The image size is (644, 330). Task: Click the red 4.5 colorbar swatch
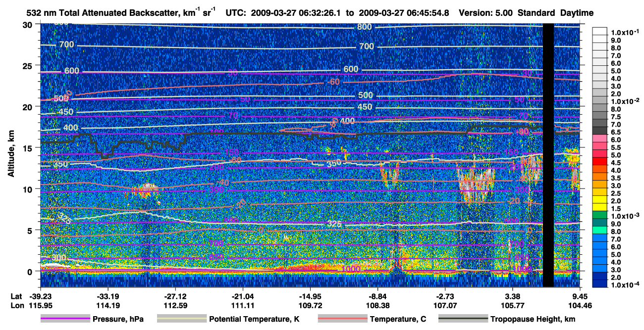pyautogui.click(x=599, y=162)
